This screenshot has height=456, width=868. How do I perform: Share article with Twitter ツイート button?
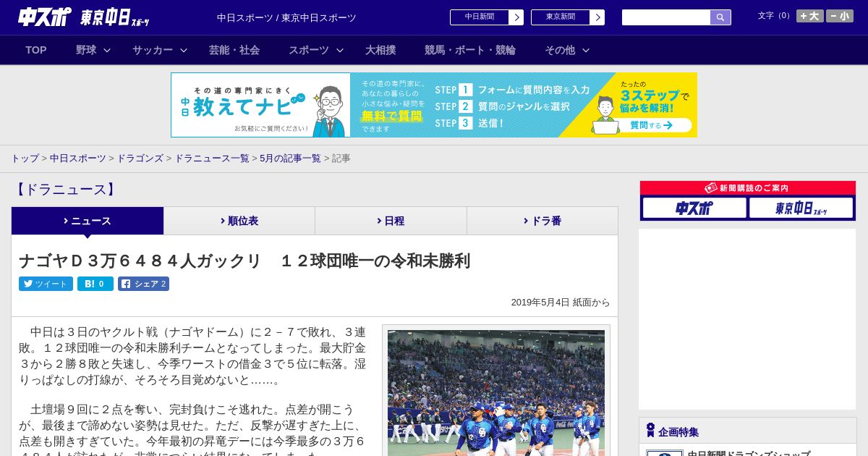[x=46, y=284]
